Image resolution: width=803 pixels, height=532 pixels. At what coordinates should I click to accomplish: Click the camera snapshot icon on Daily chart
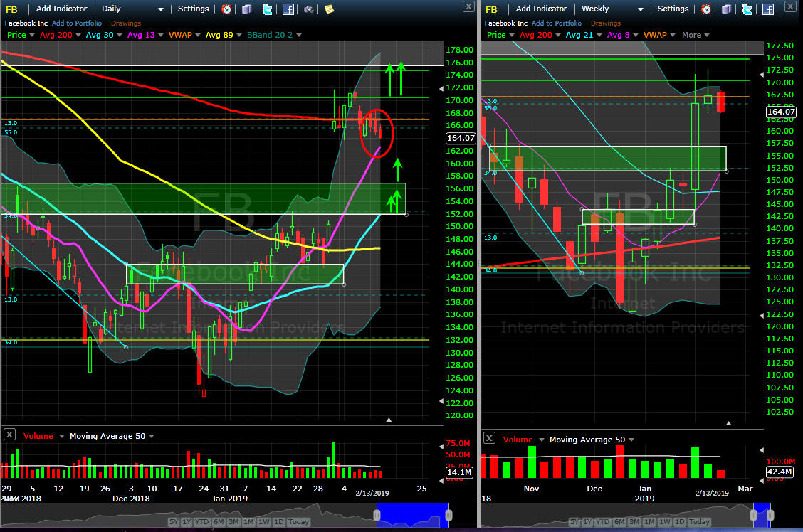(x=308, y=9)
